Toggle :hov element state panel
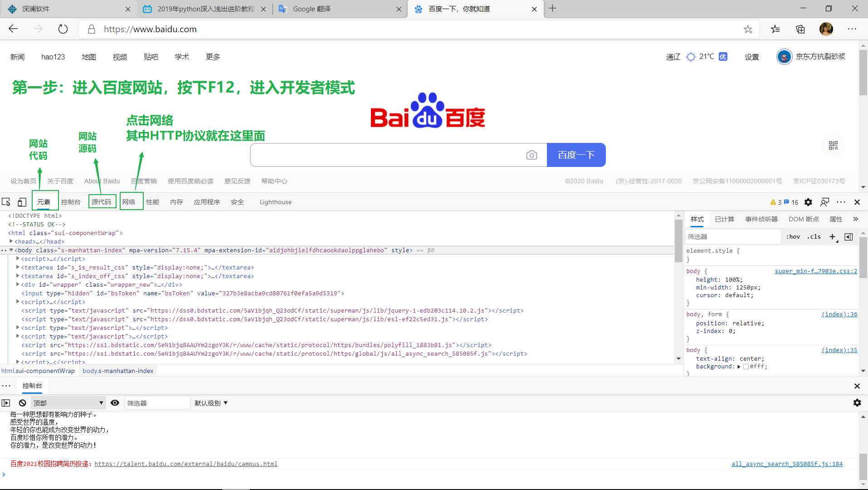 click(x=793, y=237)
